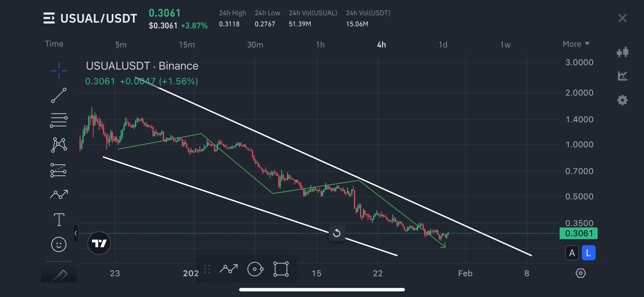Click the 24h Vol(USUAL) value 51.39M
Screen dimensions: 644x297
pos(300,24)
